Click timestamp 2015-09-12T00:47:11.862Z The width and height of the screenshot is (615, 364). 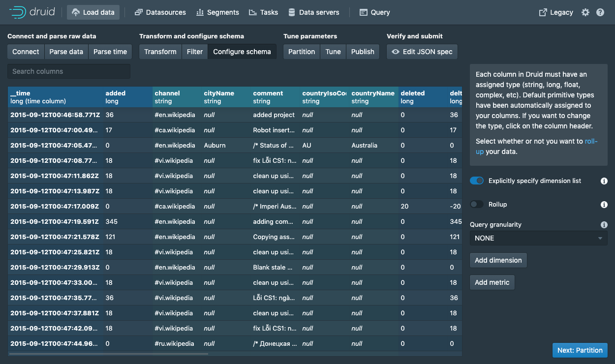tap(56, 176)
